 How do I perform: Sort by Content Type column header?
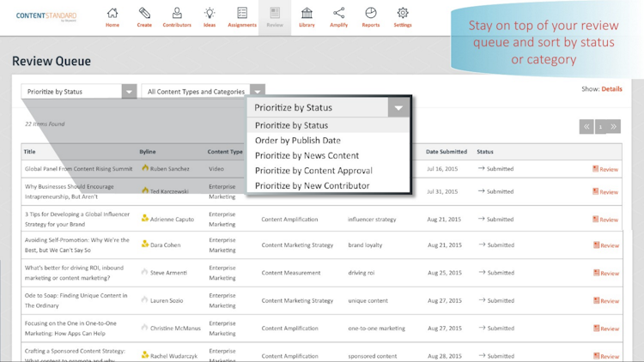[x=225, y=152]
